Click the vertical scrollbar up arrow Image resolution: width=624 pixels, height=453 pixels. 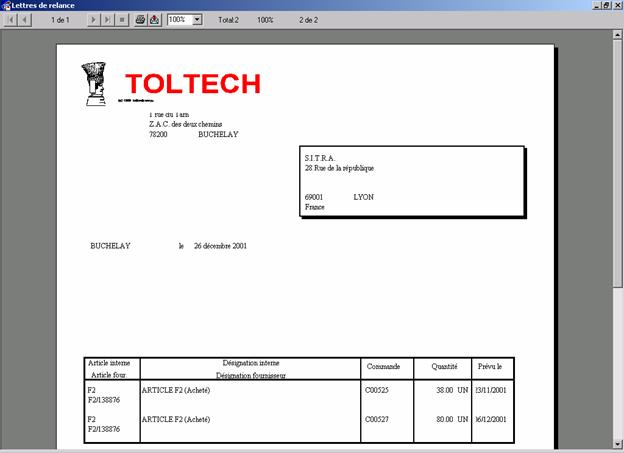[x=617, y=35]
